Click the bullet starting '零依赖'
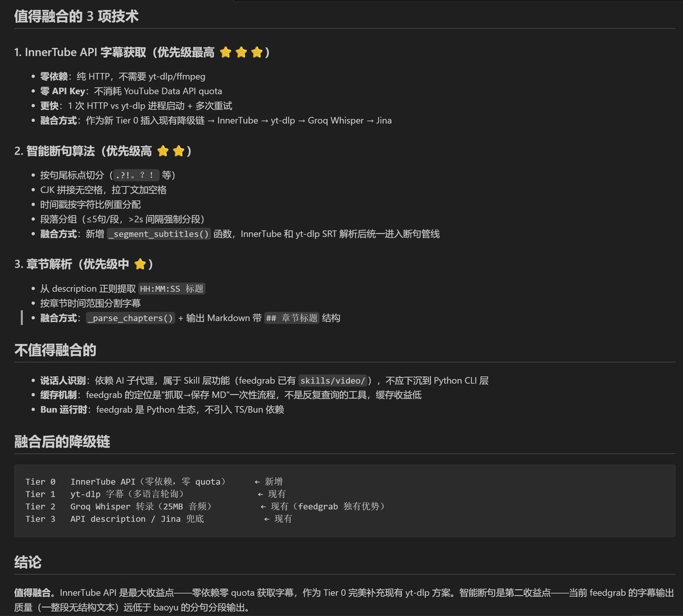 pos(123,76)
